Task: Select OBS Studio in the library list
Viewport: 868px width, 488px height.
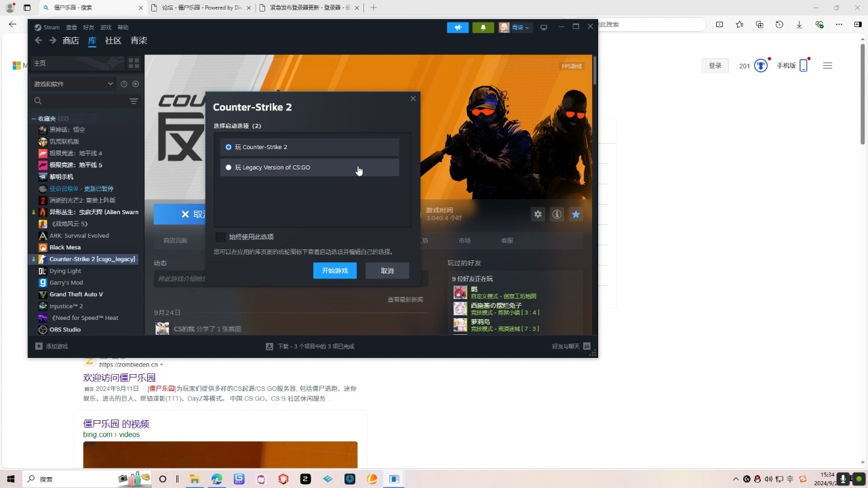Action: point(65,329)
